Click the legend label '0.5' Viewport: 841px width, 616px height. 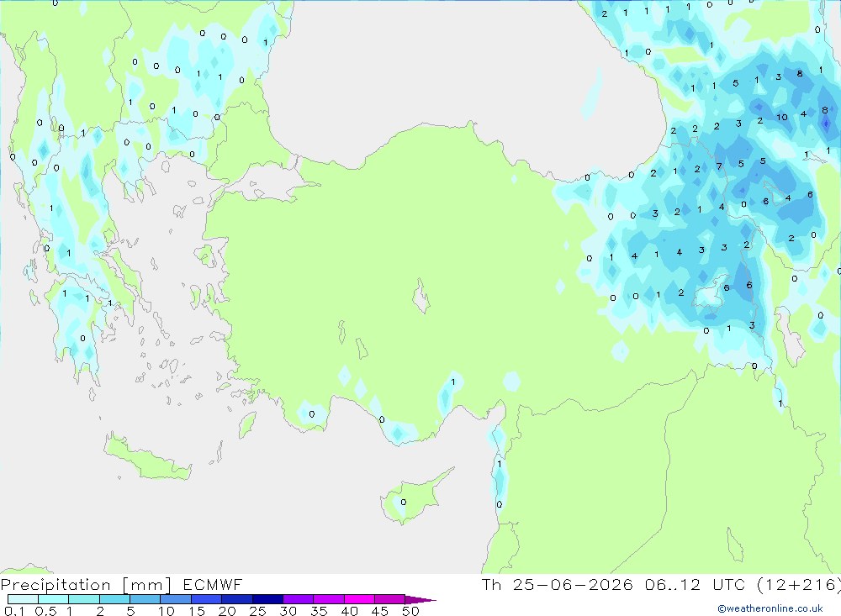click(x=45, y=611)
